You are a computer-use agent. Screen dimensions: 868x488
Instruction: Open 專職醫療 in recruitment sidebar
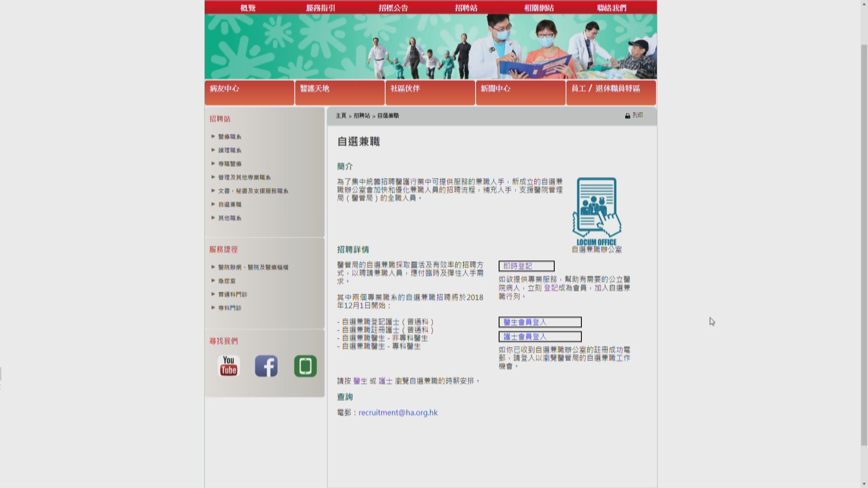pyautogui.click(x=230, y=164)
